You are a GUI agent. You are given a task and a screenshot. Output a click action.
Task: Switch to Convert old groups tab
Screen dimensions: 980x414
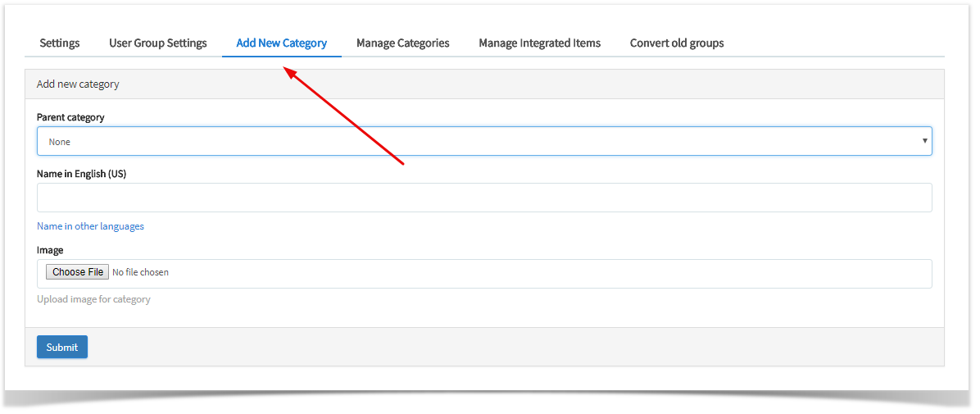click(677, 43)
